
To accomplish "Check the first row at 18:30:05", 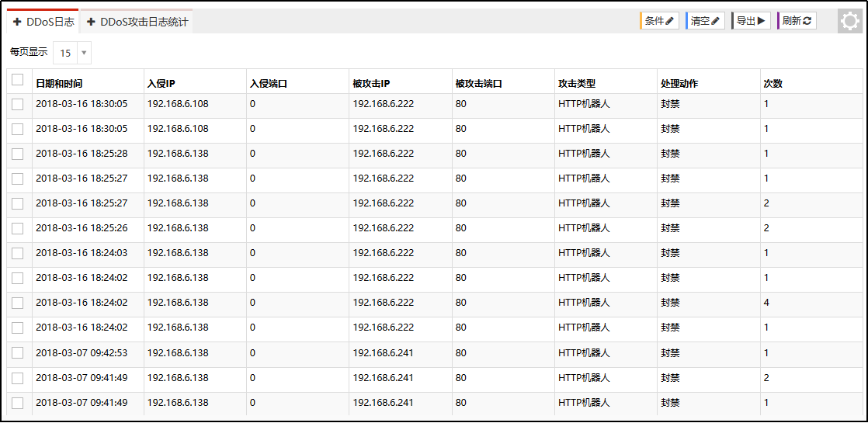I will (x=17, y=104).
